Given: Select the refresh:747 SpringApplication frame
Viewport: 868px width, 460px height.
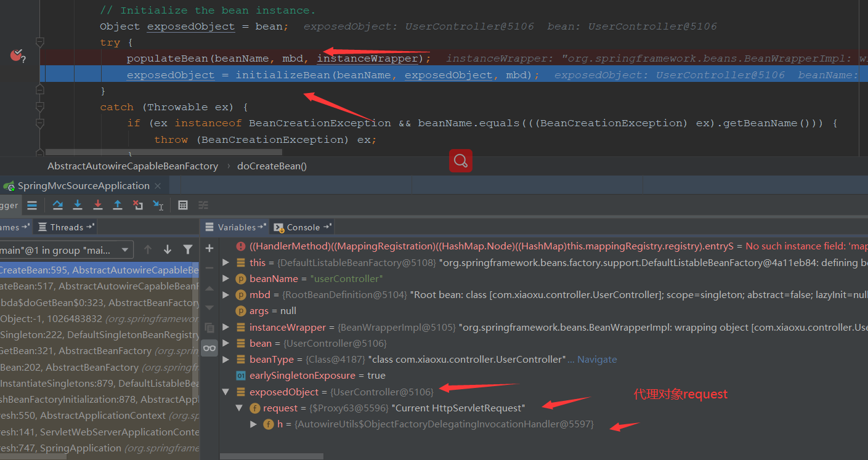Looking at the screenshot, I should click(x=100, y=448).
